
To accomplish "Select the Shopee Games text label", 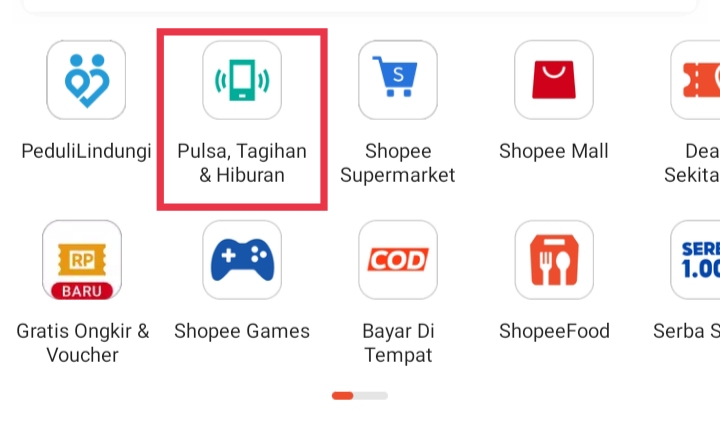I will coord(242,331).
